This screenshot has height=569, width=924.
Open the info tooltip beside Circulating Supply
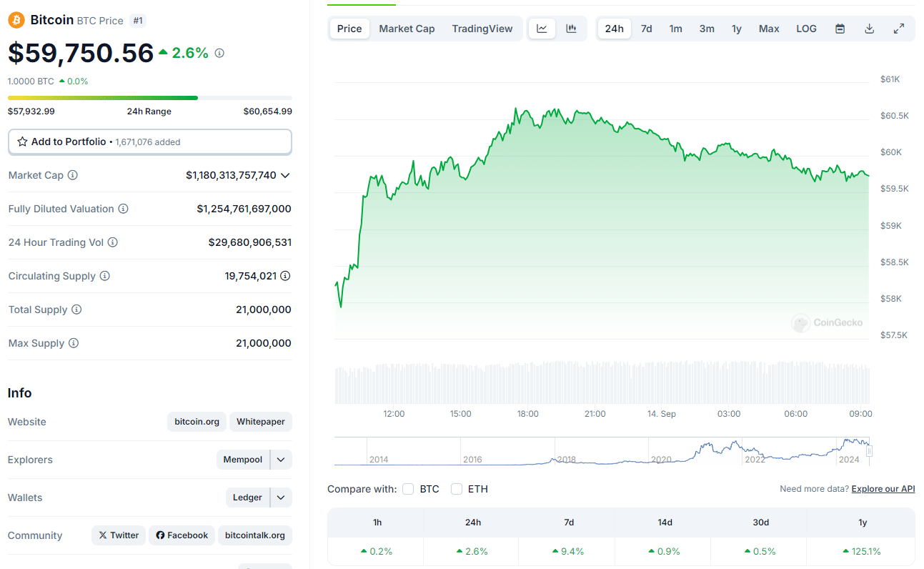click(104, 276)
